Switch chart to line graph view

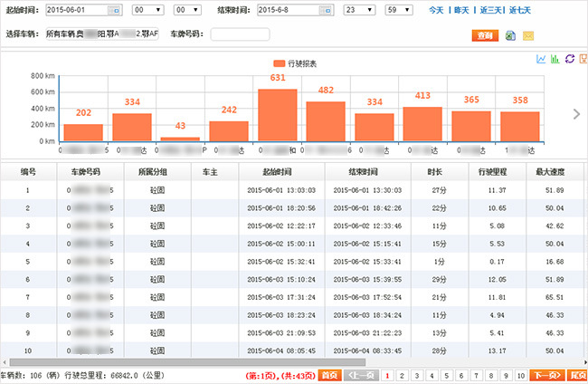pyautogui.click(x=541, y=59)
